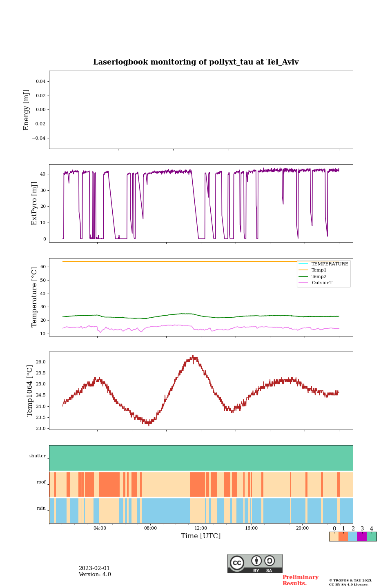Click the 26.0 tick on Temp1064 axis

click(41, 362)
